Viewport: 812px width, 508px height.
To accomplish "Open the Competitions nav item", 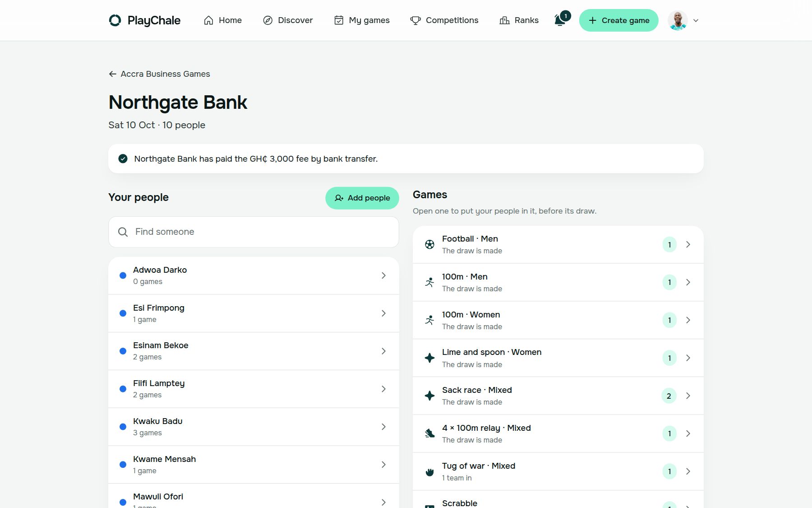I will 444,20.
